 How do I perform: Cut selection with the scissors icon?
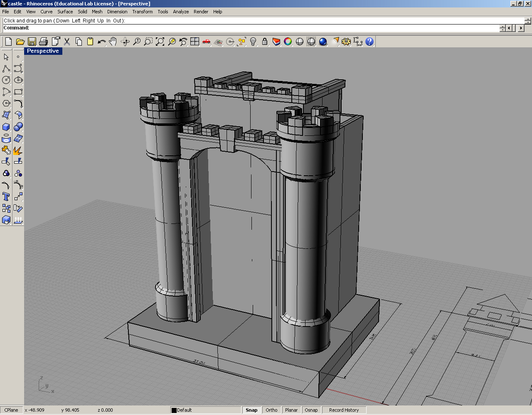(x=66, y=42)
